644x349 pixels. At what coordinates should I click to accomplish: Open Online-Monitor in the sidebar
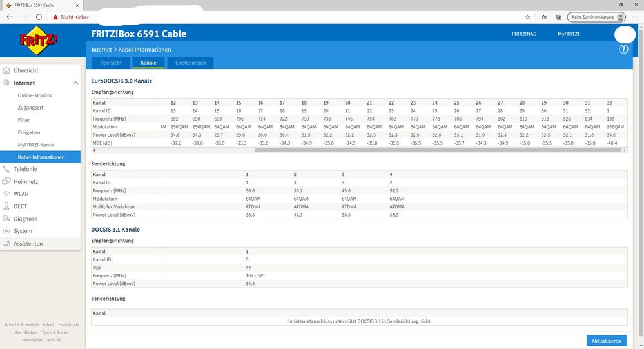click(35, 95)
